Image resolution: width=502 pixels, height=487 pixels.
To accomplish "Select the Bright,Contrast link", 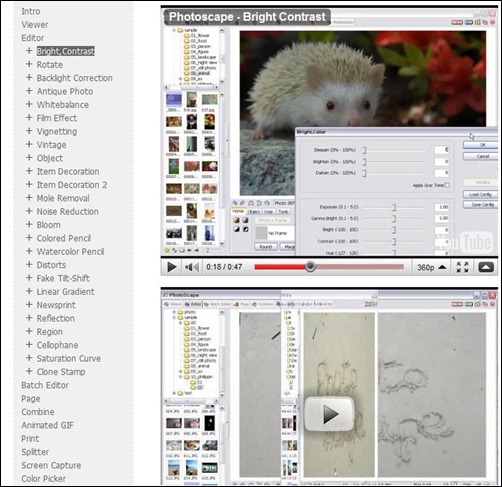I will (66, 51).
